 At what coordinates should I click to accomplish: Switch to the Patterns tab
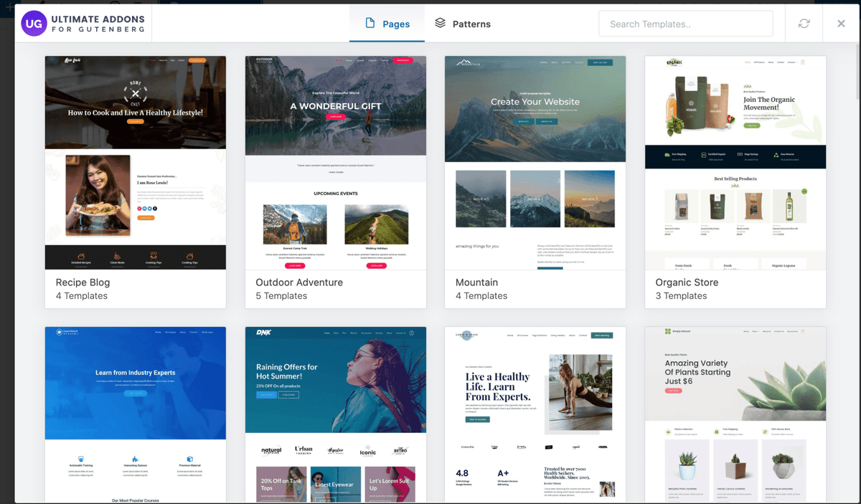(463, 24)
